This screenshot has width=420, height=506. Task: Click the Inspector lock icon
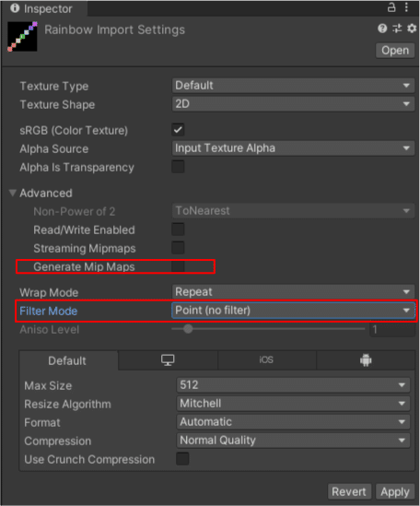(391, 7)
